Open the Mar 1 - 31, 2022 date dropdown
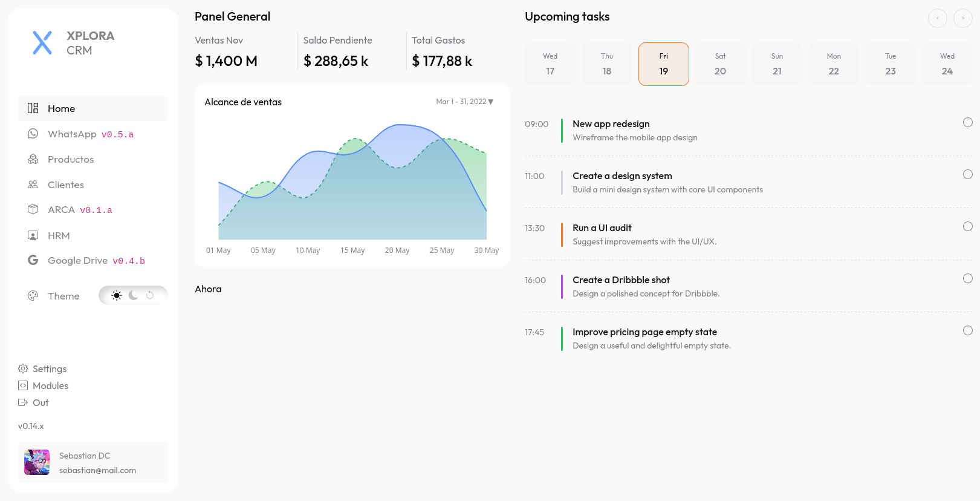Screen dimensions: 980x501 coord(464,102)
